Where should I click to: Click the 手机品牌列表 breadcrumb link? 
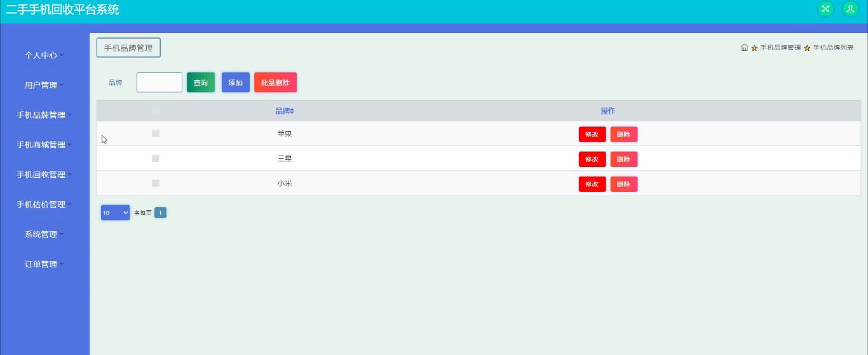point(833,48)
